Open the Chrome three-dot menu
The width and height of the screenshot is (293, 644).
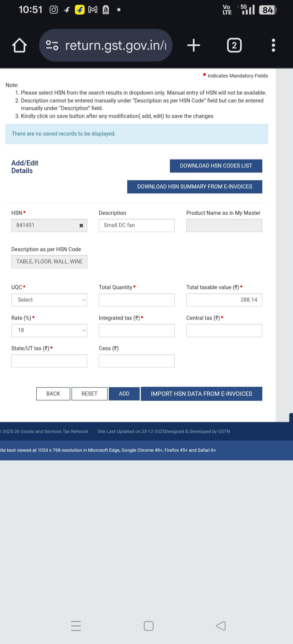(x=273, y=45)
